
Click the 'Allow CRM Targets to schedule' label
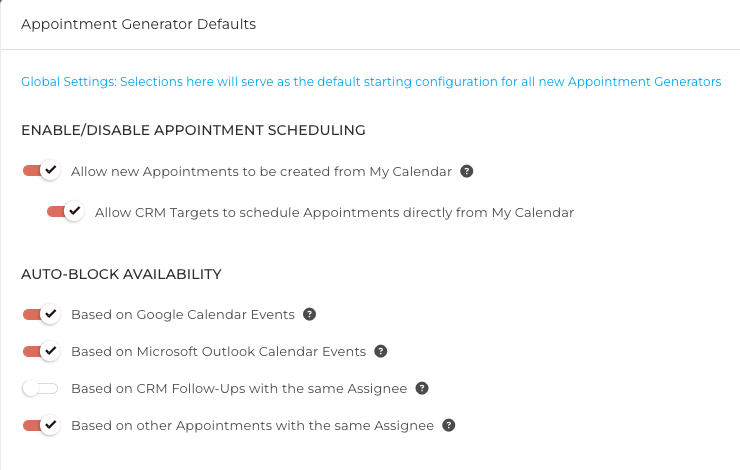point(334,212)
